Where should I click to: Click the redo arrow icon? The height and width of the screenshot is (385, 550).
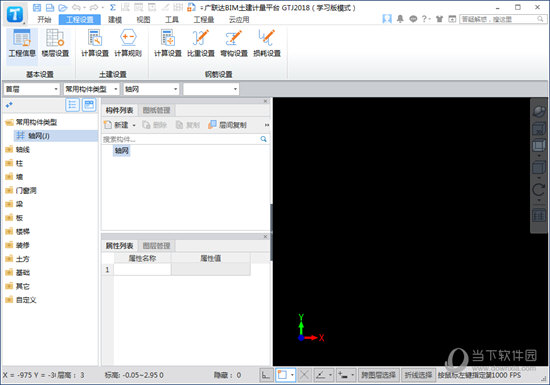(x=94, y=7)
